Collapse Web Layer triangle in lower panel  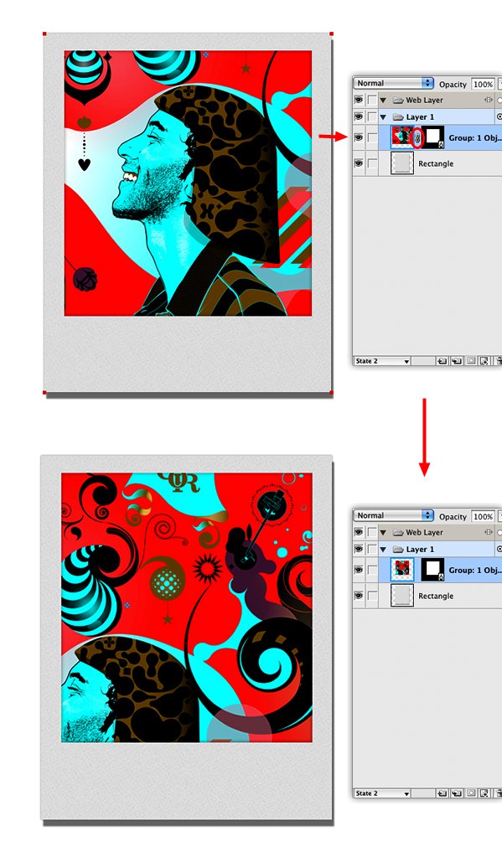pos(383,533)
